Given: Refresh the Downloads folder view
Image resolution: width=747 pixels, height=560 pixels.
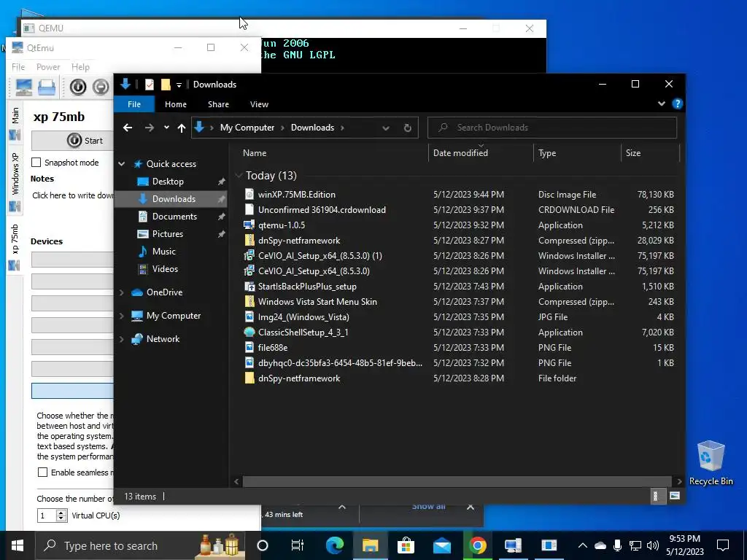Looking at the screenshot, I should tap(407, 128).
